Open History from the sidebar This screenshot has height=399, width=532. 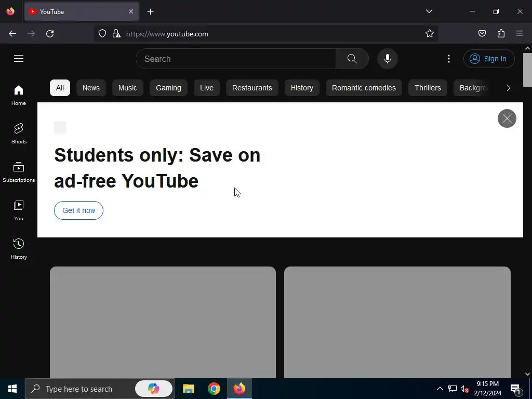click(19, 249)
